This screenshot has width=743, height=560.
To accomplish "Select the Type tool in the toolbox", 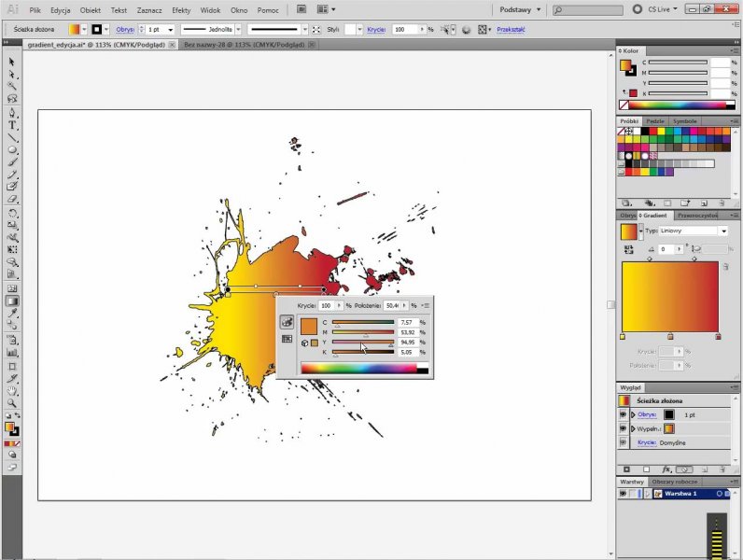I will 12,125.
